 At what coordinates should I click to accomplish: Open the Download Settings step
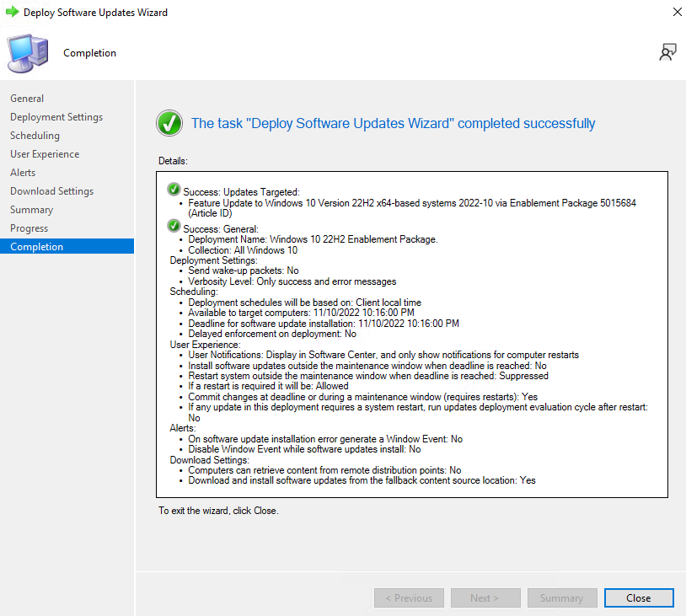coord(52,191)
